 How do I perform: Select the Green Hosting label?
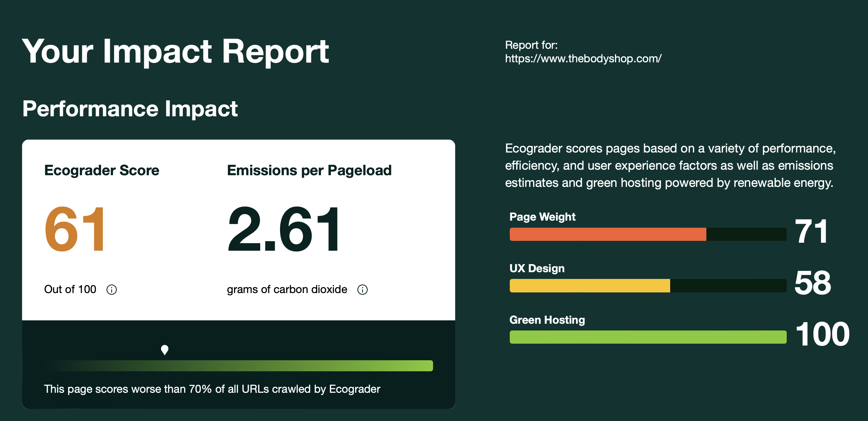coord(547,320)
